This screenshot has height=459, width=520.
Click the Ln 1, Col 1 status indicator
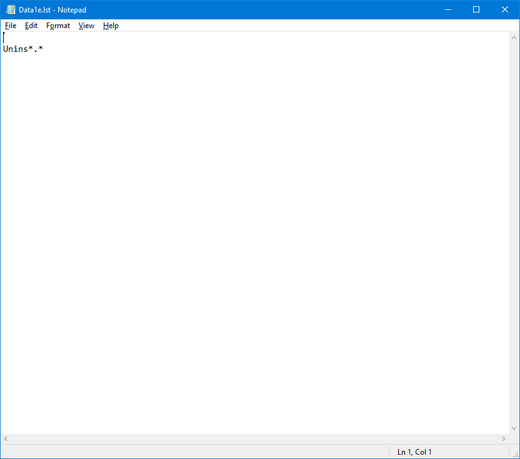[x=414, y=452]
